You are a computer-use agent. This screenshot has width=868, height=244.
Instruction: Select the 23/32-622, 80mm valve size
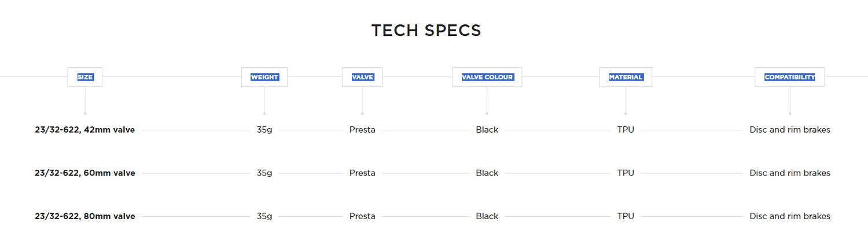pyautogui.click(x=85, y=216)
